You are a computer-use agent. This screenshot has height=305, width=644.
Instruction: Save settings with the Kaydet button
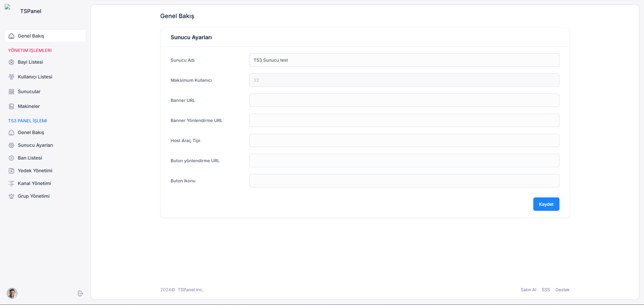[546, 204]
